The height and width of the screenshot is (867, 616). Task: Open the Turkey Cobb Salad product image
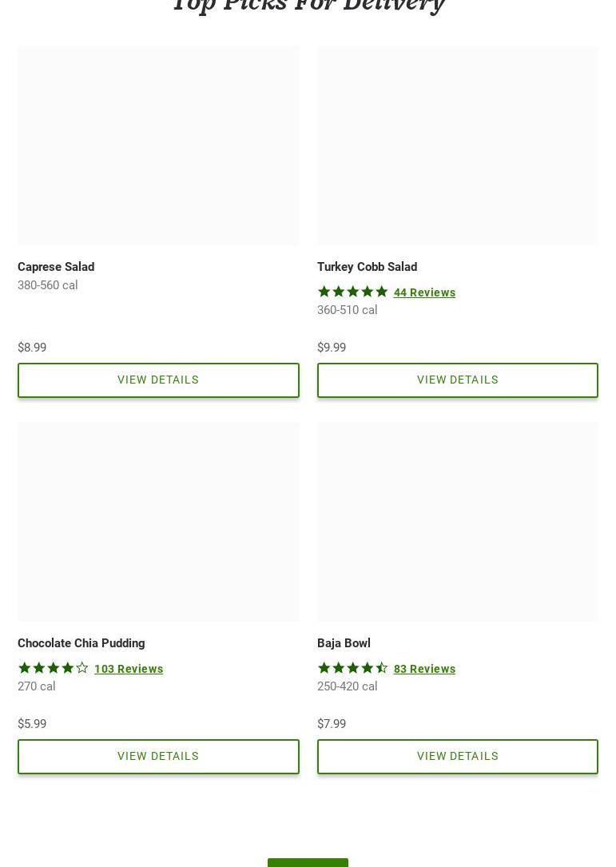click(457, 145)
